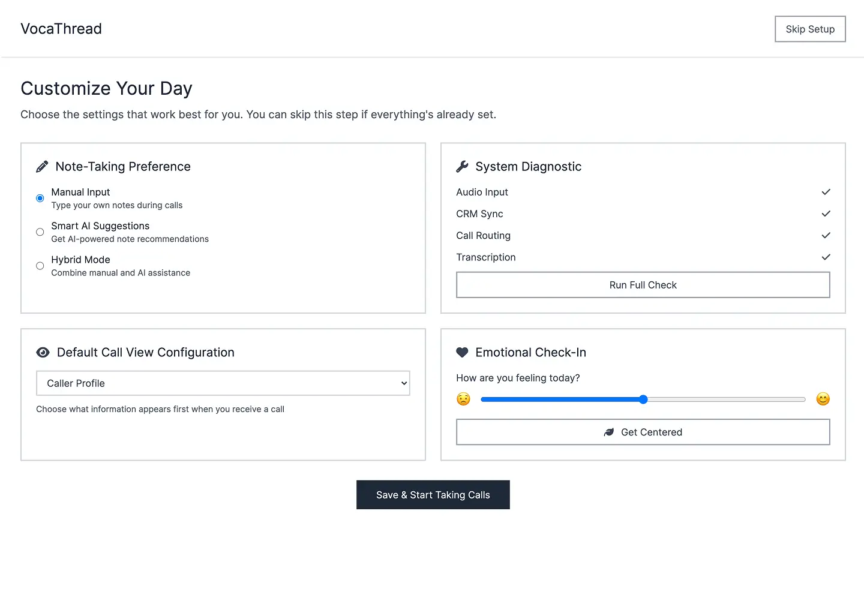
Task: Select the Manual Input option
Action: [40, 198]
